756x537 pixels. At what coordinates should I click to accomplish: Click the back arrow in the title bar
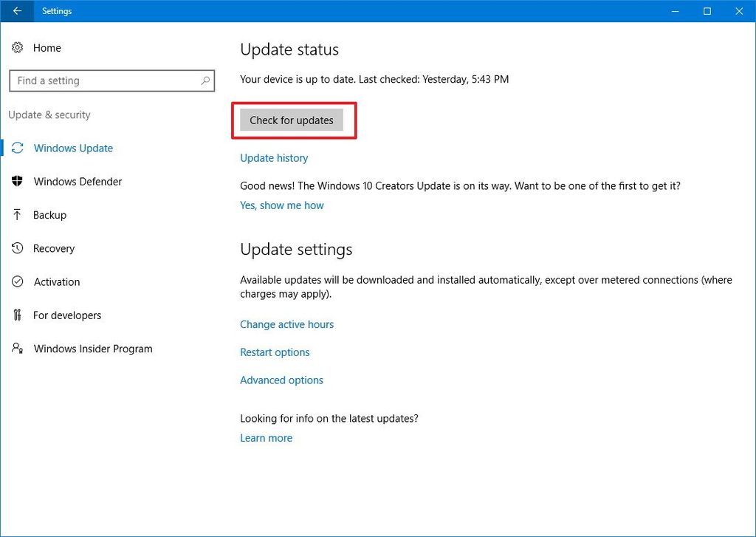(16, 11)
